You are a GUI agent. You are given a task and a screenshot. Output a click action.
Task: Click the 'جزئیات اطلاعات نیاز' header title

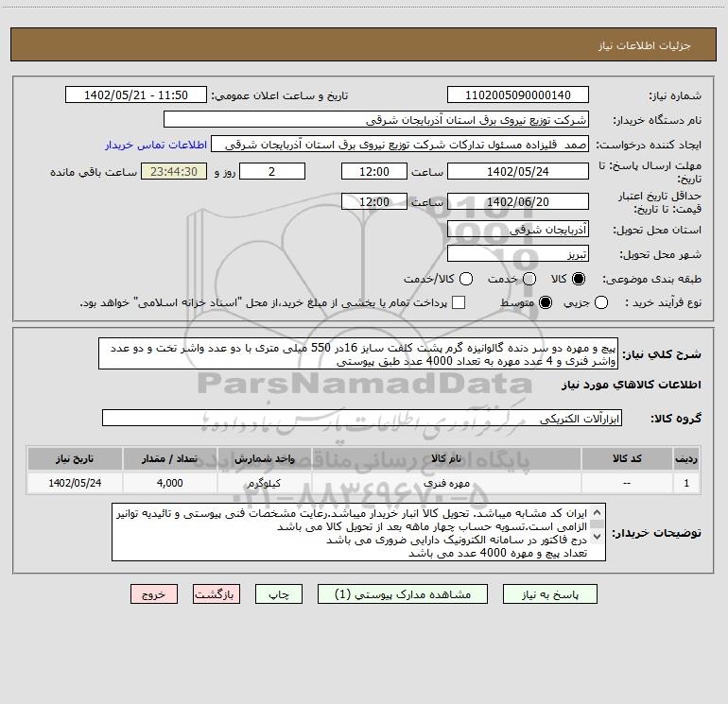click(x=645, y=45)
